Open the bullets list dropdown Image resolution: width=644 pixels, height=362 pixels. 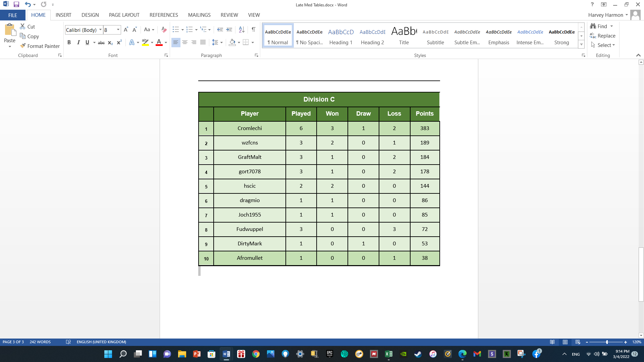point(182,30)
